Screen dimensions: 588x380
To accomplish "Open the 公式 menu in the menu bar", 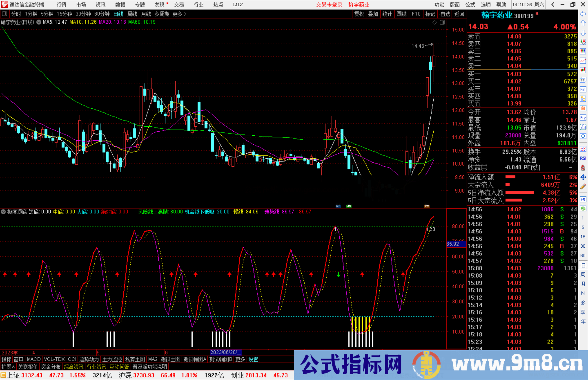I will pos(470,4).
